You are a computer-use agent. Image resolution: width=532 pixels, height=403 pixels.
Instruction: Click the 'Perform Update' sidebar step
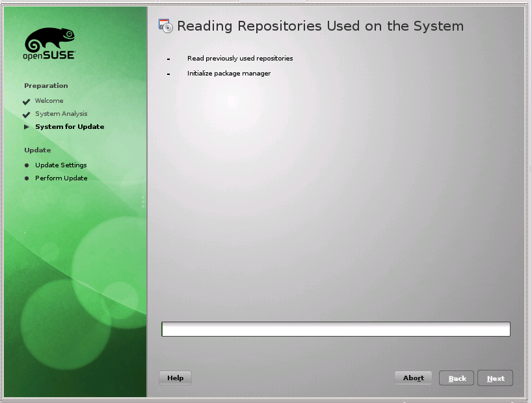pyautogui.click(x=61, y=178)
